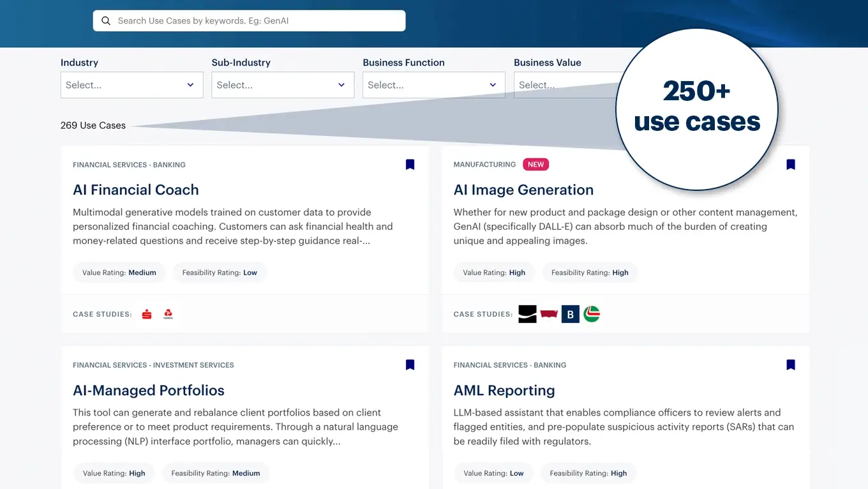Toggle bookmark on AI Image Generation card

point(790,165)
